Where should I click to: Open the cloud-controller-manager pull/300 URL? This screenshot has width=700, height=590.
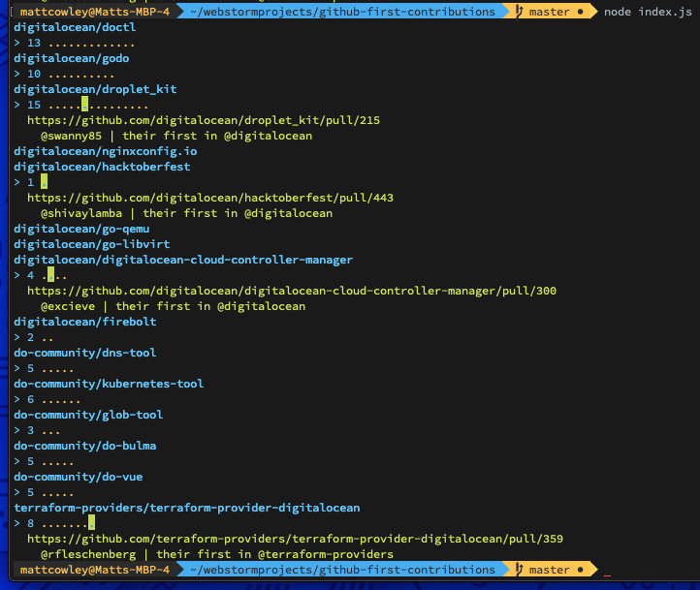(x=292, y=291)
